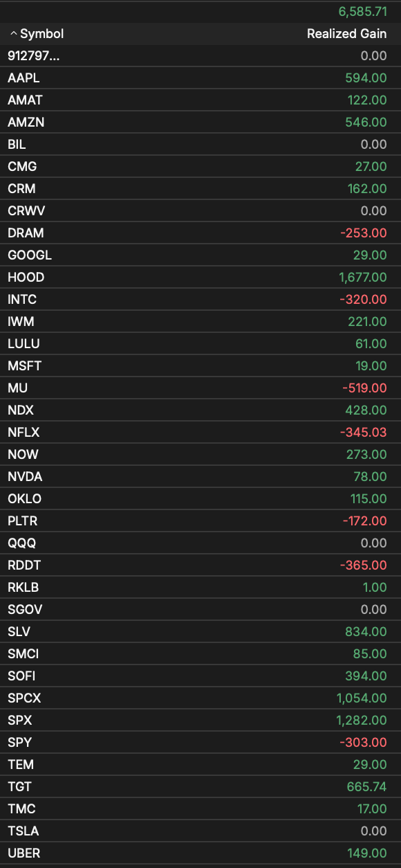Select the UBER row
Screen dimensions: 401x868
200,853
